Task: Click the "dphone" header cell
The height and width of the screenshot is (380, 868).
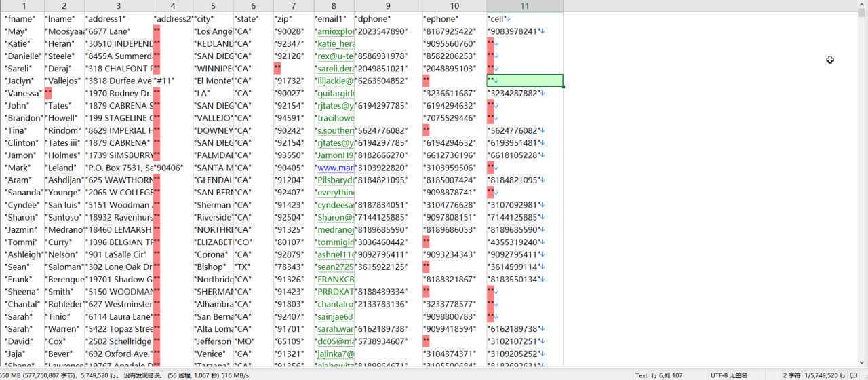Action: (388, 19)
